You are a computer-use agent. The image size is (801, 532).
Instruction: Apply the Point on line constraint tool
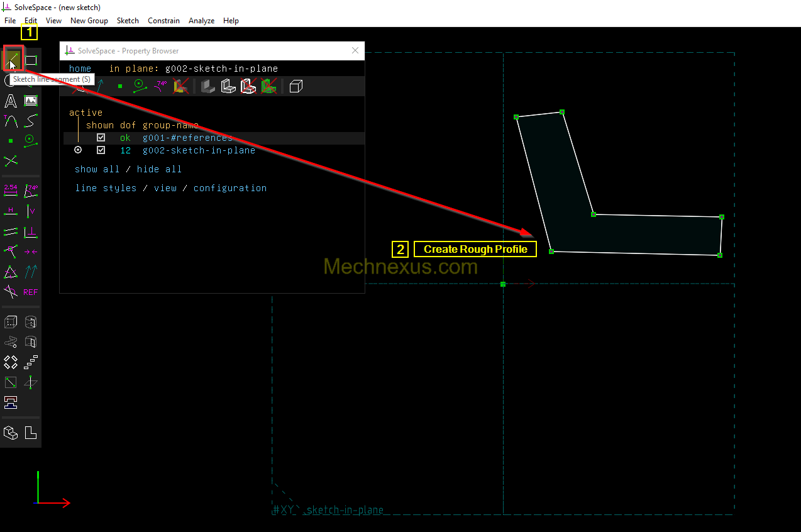[11, 252]
